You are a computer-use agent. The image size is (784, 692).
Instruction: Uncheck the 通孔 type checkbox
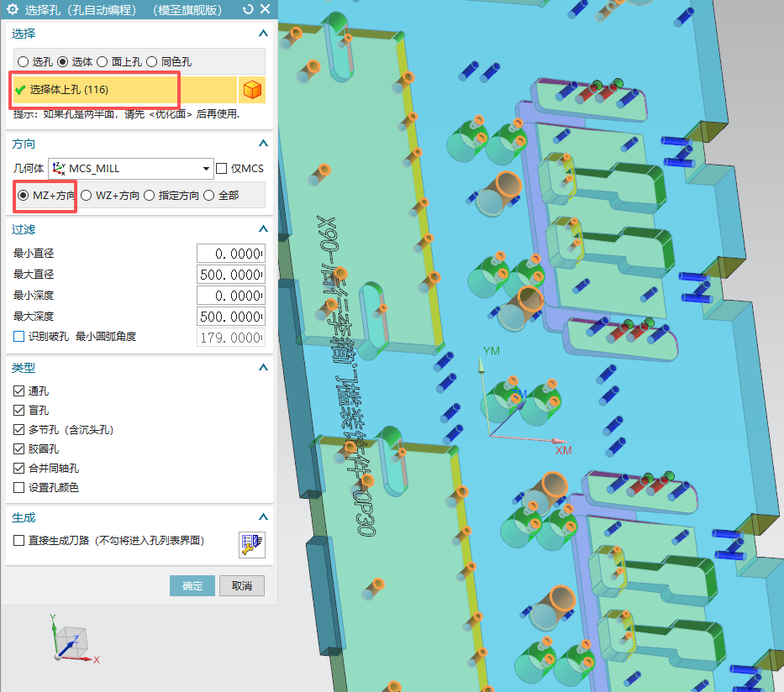click(18, 391)
